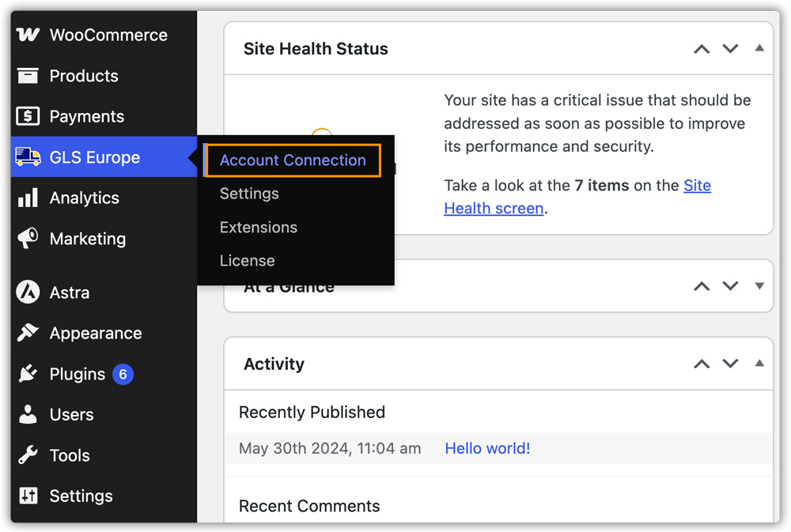Click the Recently Published label
This screenshot has height=532, width=791.
pyautogui.click(x=312, y=413)
